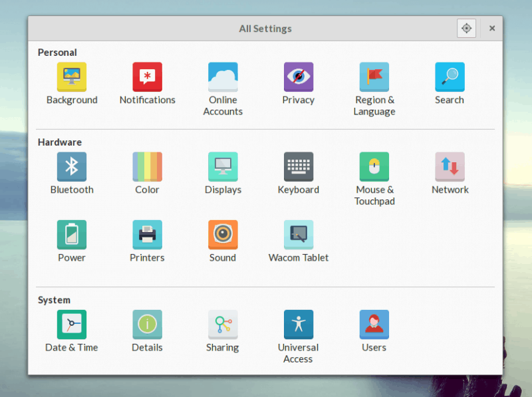
Task: Open the Color settings panel
Action: (x=147, y=167)
